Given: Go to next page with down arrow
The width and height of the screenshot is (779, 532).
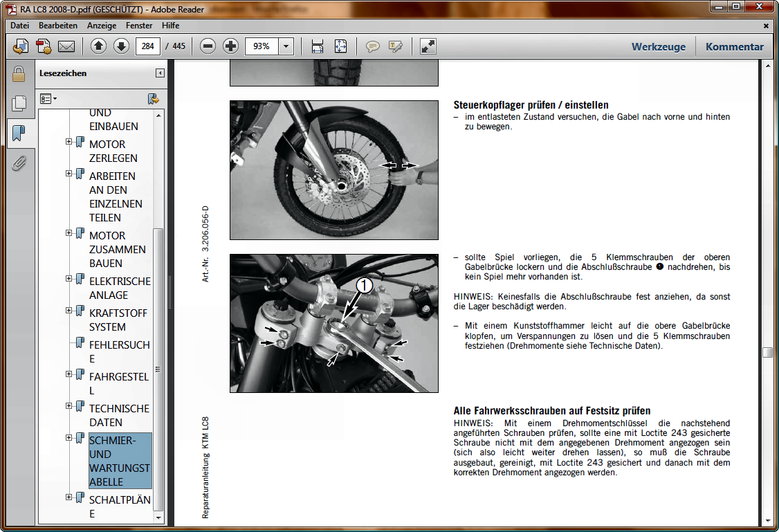Looking at the screenshot, I should (x=121, y=47).
